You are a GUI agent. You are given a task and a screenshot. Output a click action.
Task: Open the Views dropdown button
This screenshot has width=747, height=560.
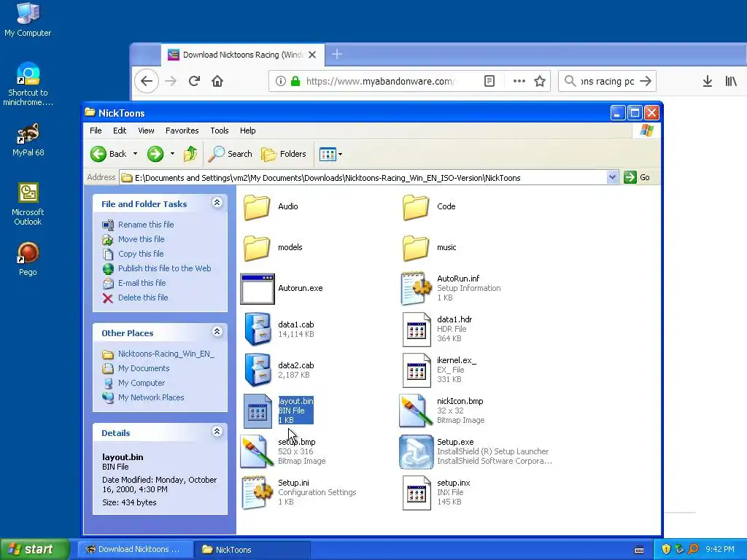tap(330, 154)
